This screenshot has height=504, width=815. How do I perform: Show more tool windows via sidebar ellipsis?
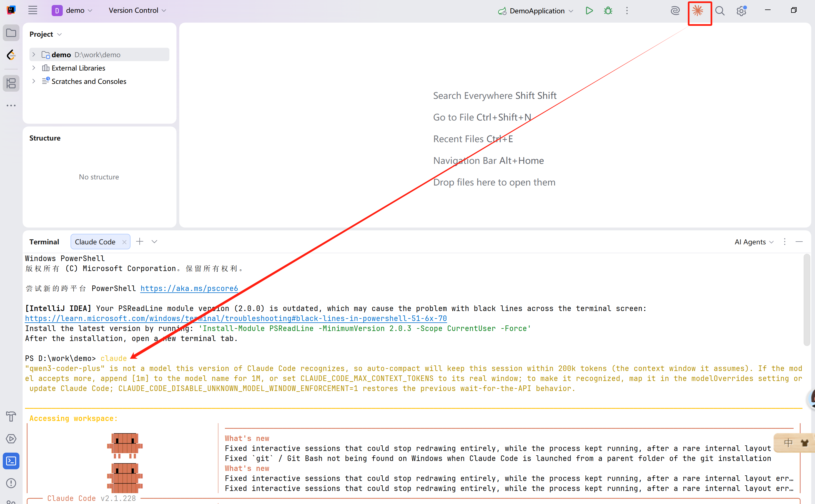point(11,105)
